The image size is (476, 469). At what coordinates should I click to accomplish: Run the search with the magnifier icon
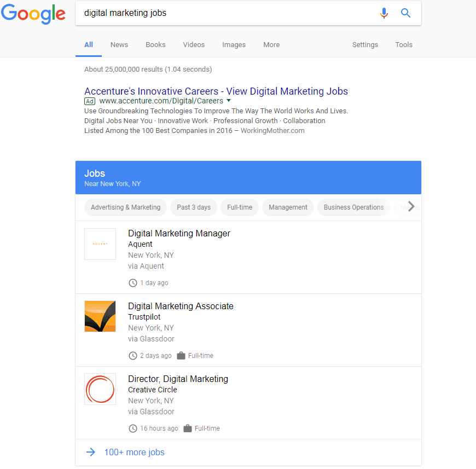(x=405, y=13)
